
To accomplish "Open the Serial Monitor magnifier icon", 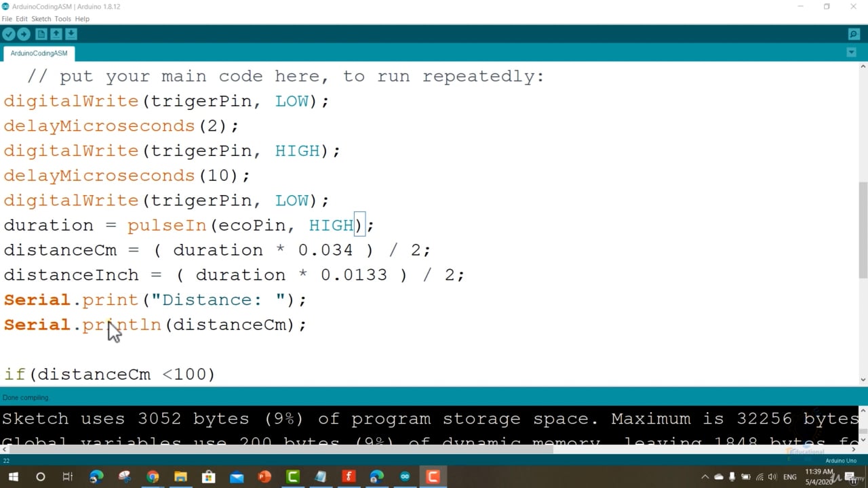I will pyautogui.click(x=854, y=34).
